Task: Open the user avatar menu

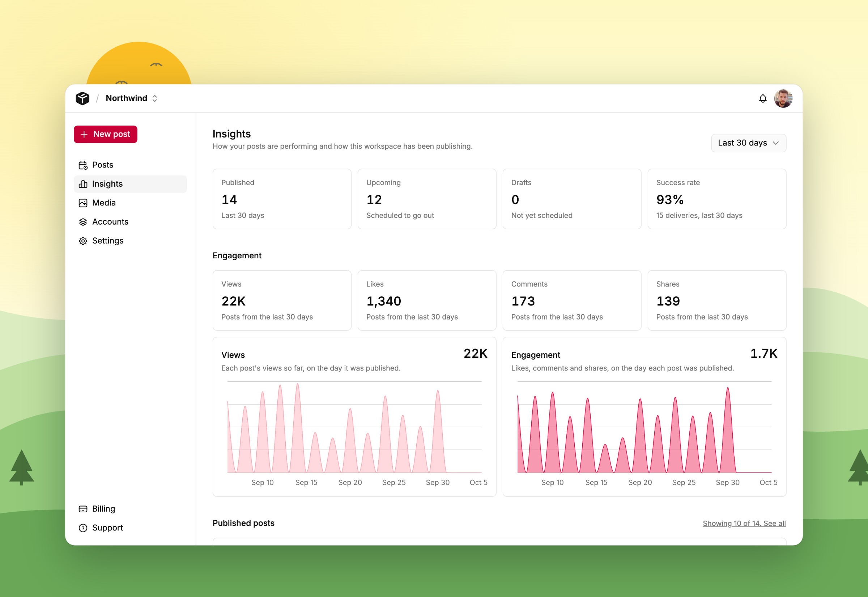Action: [x=783, y=98]
